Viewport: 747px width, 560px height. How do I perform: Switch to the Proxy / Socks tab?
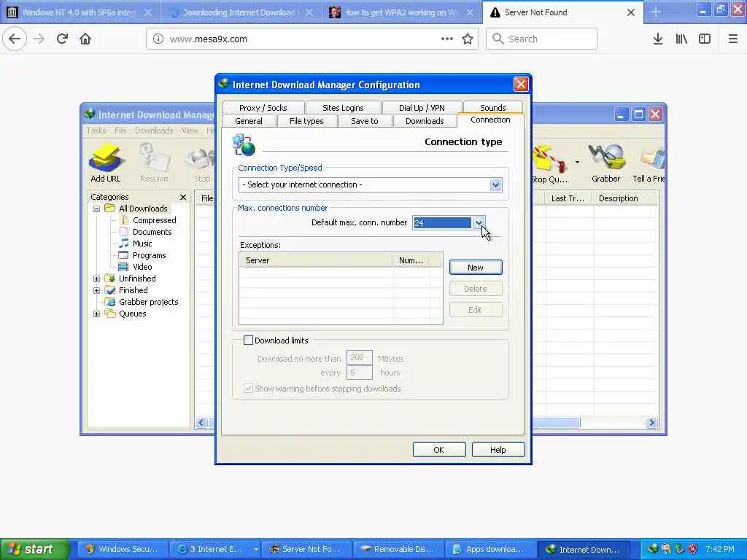[x=263, y=108]
